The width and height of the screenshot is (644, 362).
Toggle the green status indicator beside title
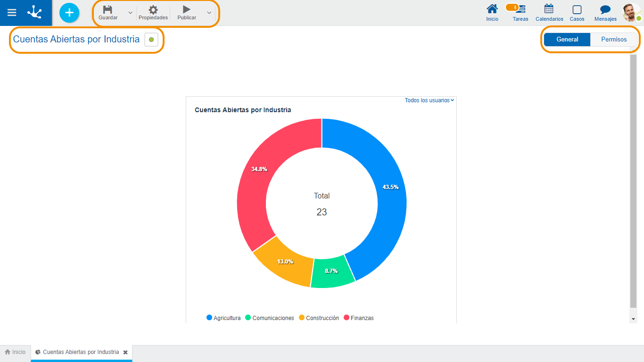[151, 40]
